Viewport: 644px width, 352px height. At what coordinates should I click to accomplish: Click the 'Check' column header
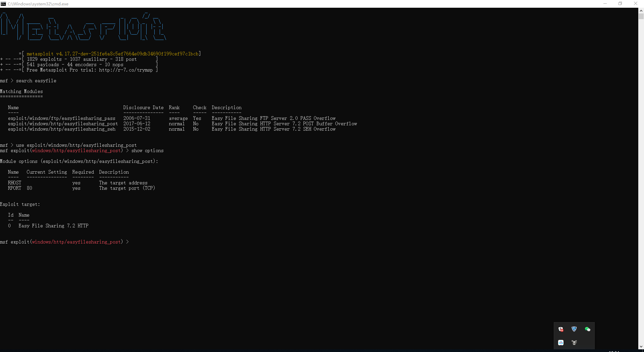(x=200, y=107)
